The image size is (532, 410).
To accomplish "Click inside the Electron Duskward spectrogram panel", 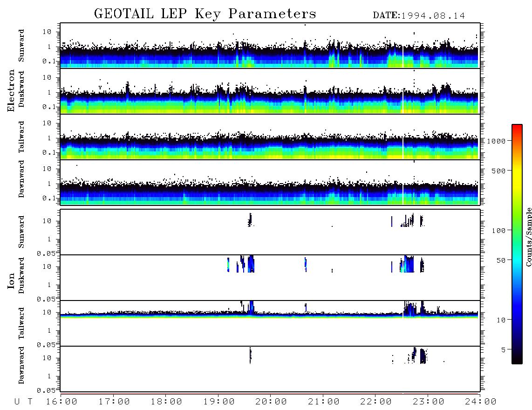I will coord(270,91).
